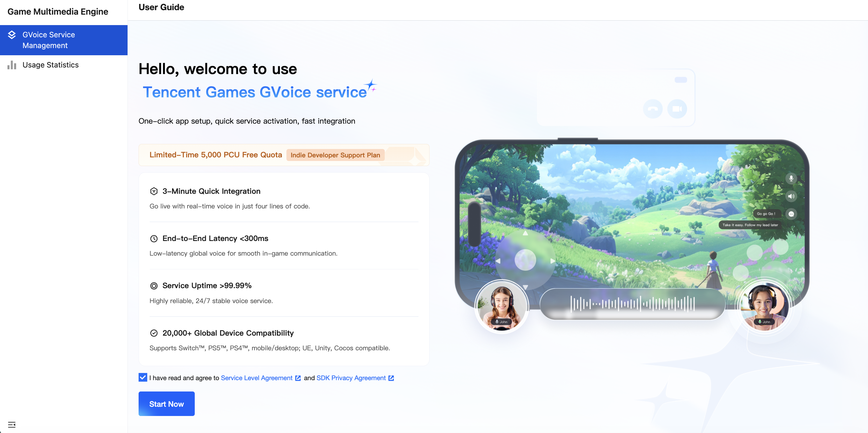Click the external-link icon after Service Level Agreement
Image resolution: width=868 pixels, height=433 pixels.
click(x=298, y=378)
